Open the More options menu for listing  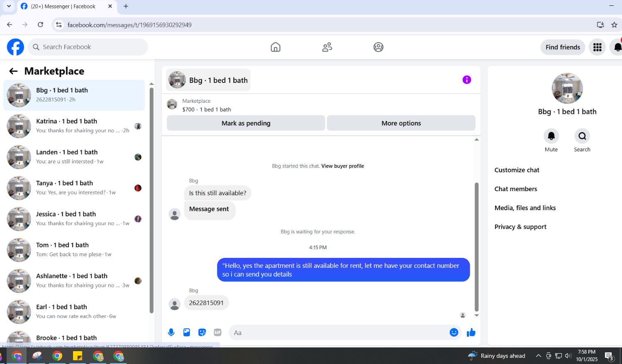click(401, 123)
